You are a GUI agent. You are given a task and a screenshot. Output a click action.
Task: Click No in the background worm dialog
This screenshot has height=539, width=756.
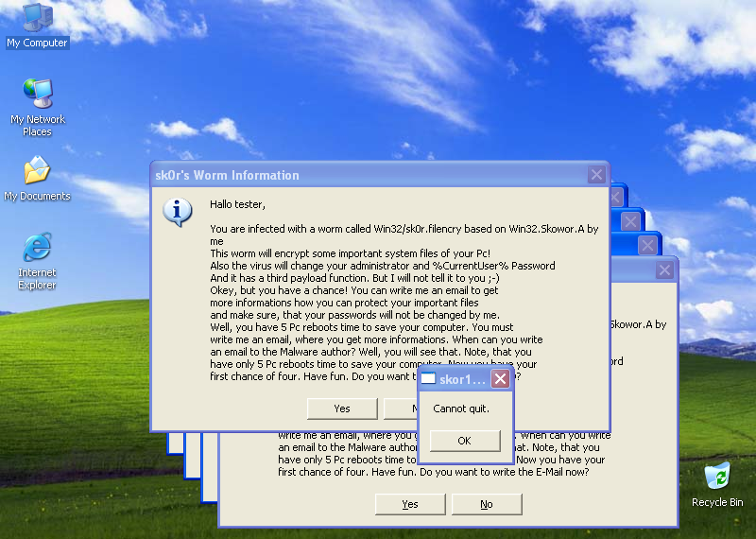pos(487,504)
